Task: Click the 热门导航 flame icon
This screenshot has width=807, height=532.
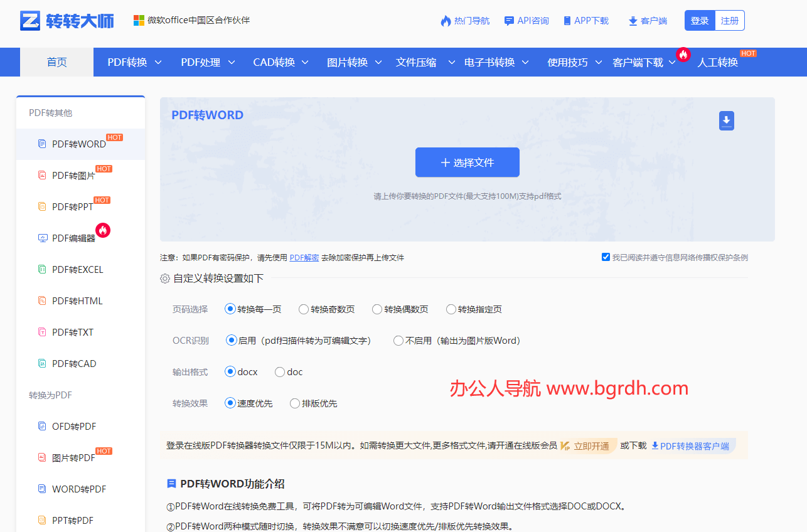Action: (x=446, y=21)
